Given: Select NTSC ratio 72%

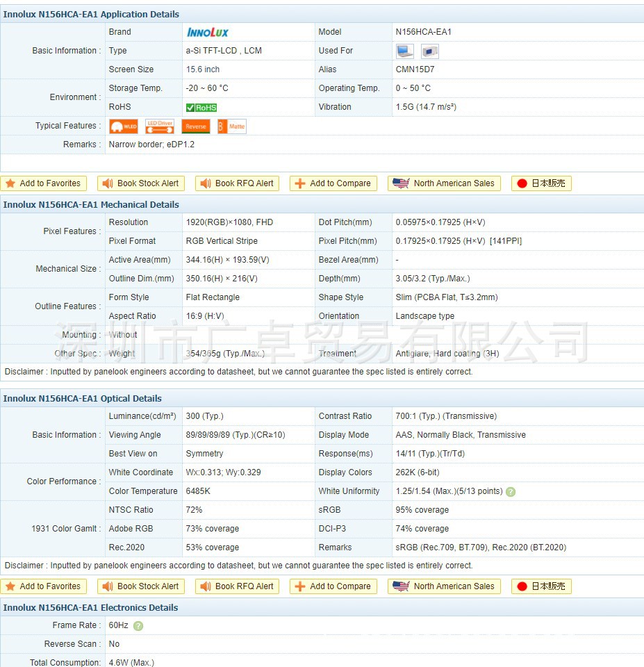Looking at the screenshot, I should click(194, 509).
